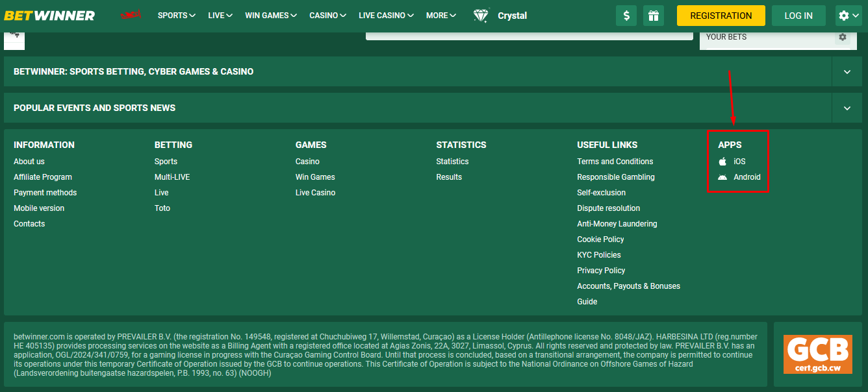Image resolution: width=868 pixels, height=392 pixels.
Task: Open the About us link
Action: click(29, 162)
